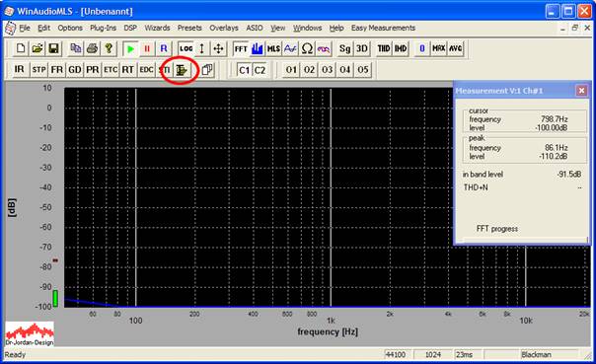Click the vertical autoscale arrow icon
The width and height of the screenshot is (596, 364).
pos(202,48)
